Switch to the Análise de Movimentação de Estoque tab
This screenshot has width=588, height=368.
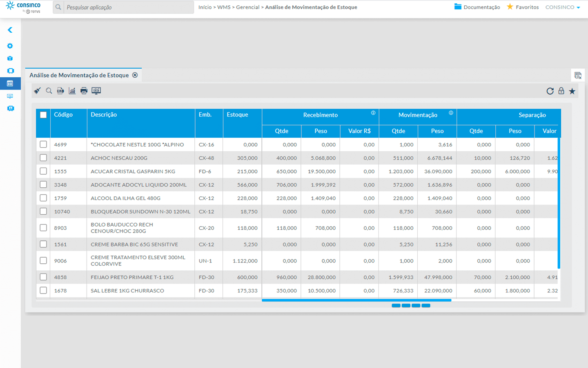pos(79,75)
